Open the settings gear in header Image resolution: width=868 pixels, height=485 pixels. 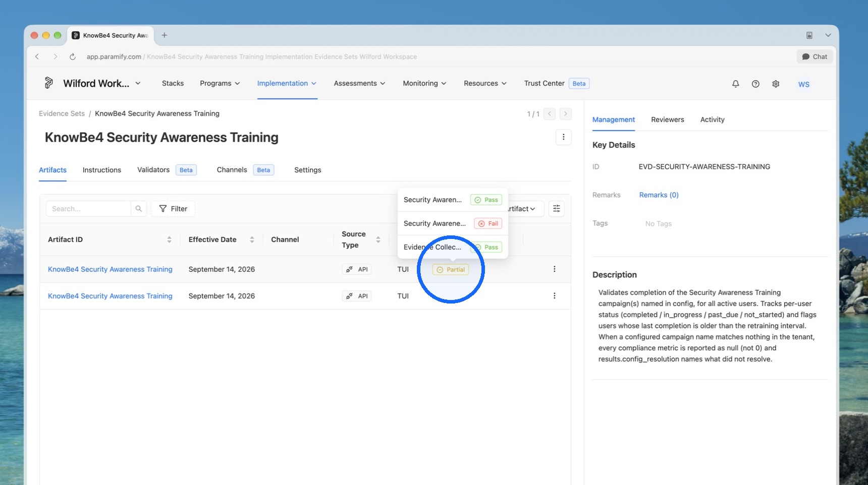[776, 84]
